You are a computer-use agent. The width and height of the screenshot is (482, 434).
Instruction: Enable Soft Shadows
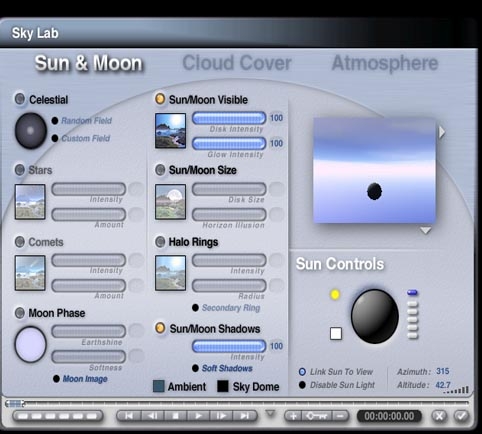(x=195, y=368)
